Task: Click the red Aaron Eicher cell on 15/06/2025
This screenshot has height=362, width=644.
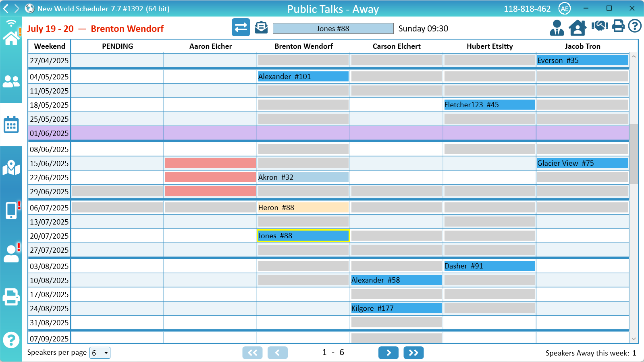Action: [x=210, y=163]
